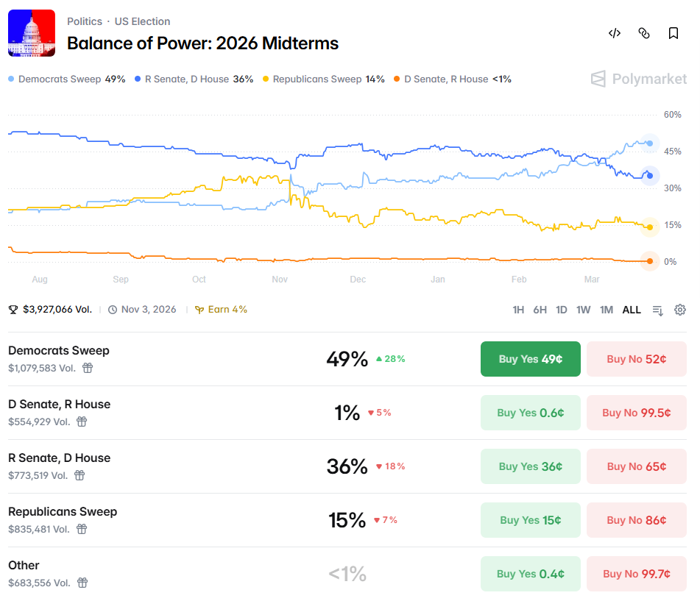Expand the D Senate, R House row
The image size is (700, 601).
pyautogui.click(x=59, y=405)
